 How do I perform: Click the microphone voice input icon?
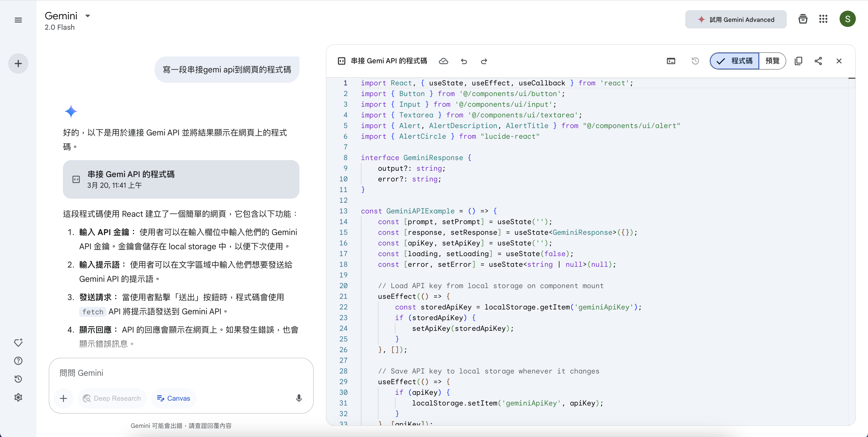click(x=298, y=398)
